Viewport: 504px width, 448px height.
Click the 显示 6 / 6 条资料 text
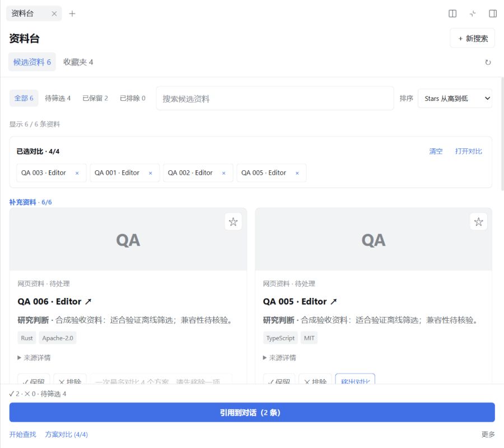[34, 124]
